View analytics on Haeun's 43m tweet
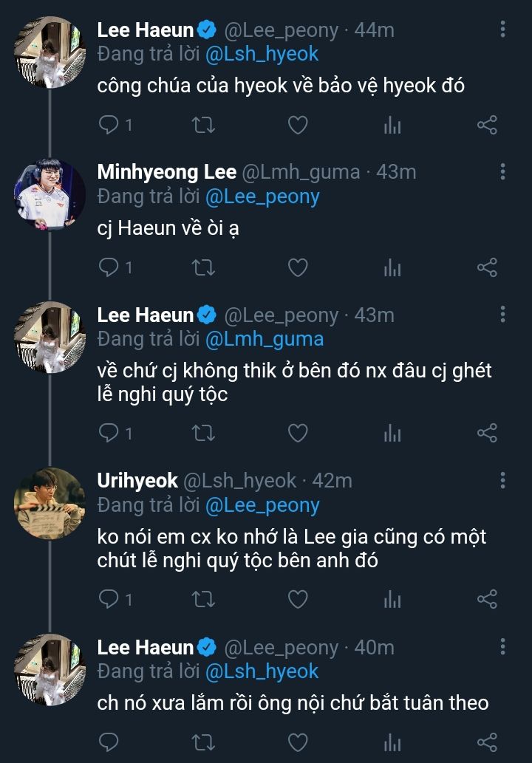Viewport: 532px width, 763px height. 392,433
